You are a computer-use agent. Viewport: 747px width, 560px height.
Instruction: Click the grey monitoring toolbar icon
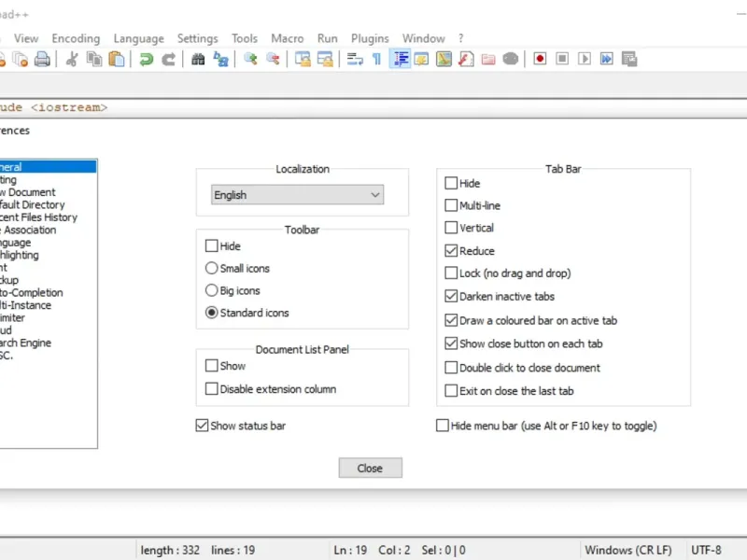point(510,59)
